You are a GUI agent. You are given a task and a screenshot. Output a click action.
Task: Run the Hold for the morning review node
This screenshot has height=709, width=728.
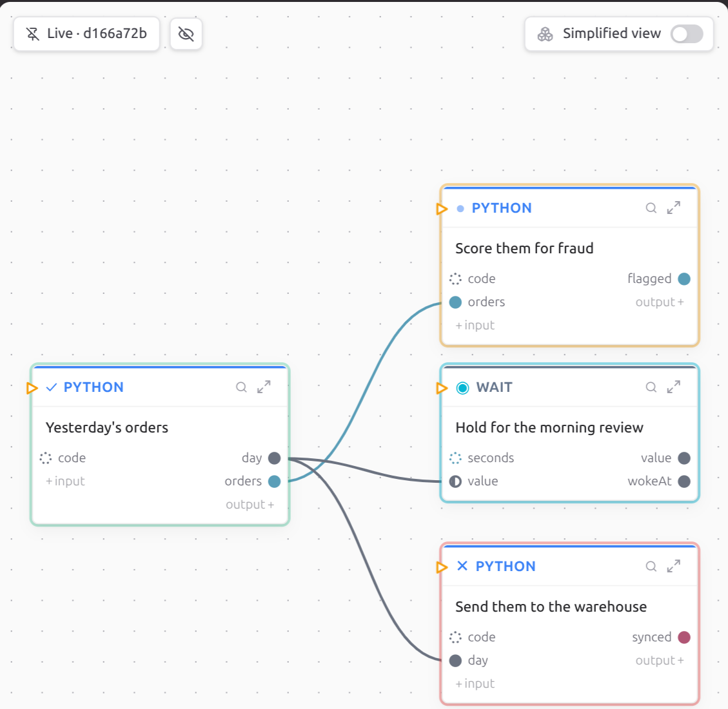coord(442,388)
